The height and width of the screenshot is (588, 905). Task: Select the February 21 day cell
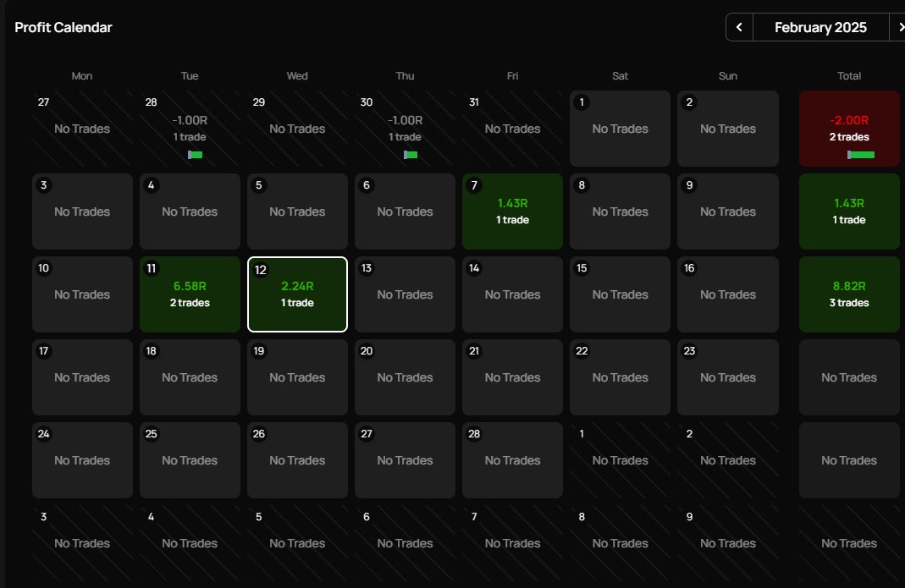(x=512, y=377)
